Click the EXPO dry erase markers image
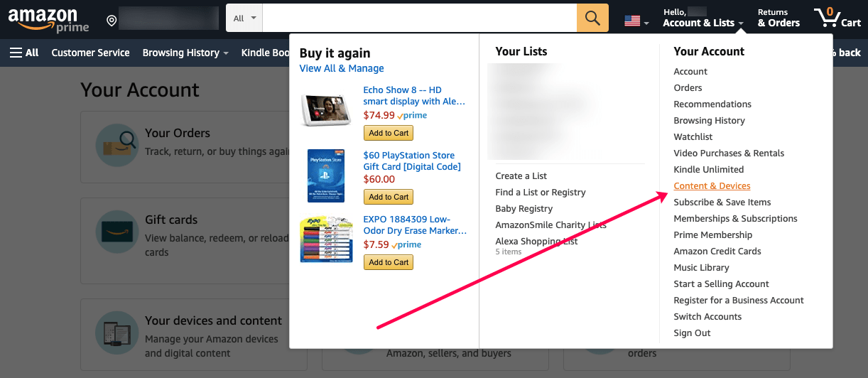Viewport: 868px width, 378px height. [x=326, y=239]
